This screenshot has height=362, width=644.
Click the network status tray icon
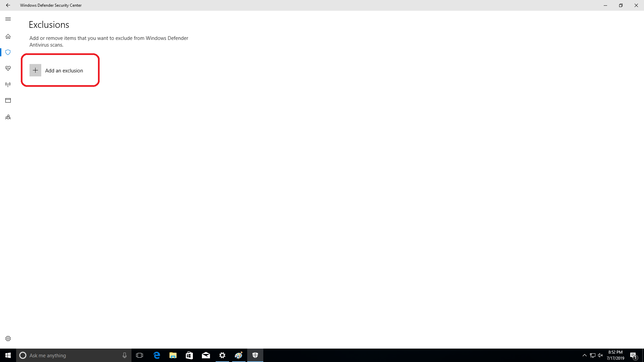point(593,355)
